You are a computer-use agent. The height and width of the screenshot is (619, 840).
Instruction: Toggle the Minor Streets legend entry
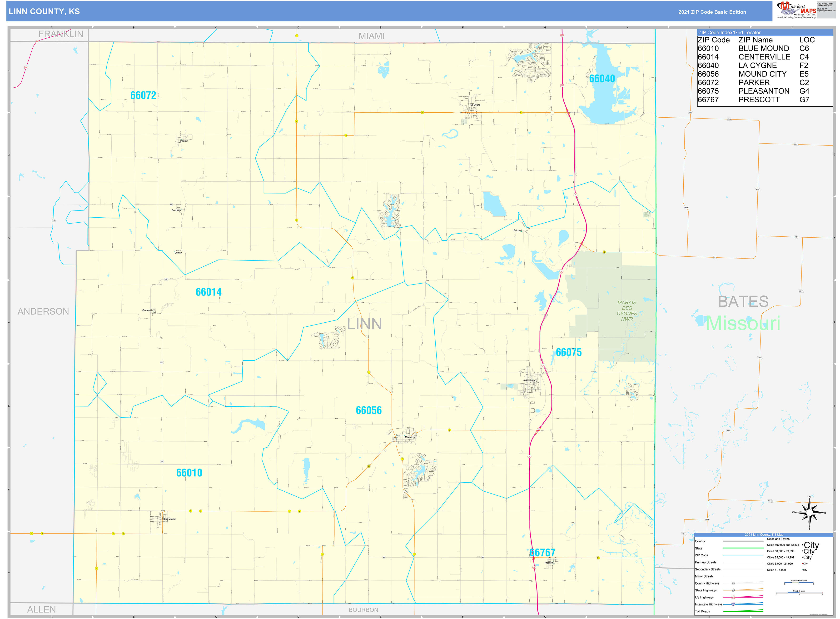click(x=704, y=577)
